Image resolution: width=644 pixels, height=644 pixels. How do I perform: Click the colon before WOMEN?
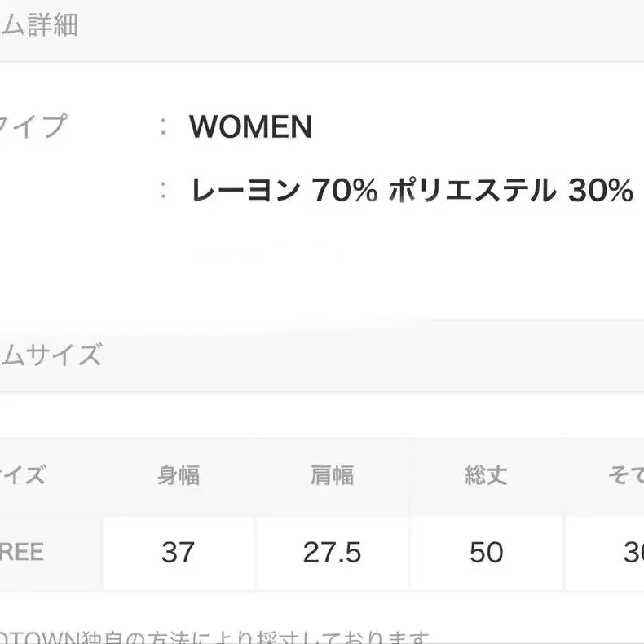pyautogui.click(x=164, y=126)
